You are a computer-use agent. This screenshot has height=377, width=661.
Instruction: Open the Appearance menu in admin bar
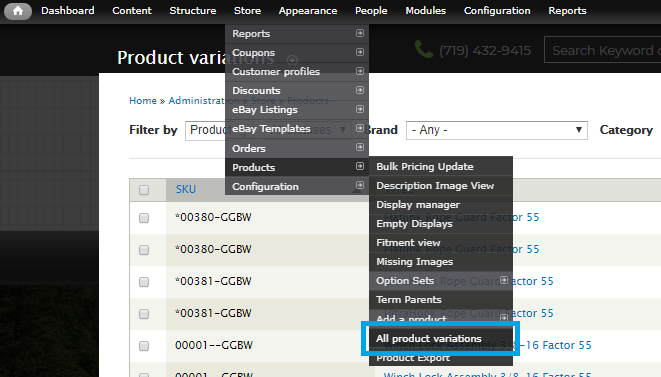308,11
